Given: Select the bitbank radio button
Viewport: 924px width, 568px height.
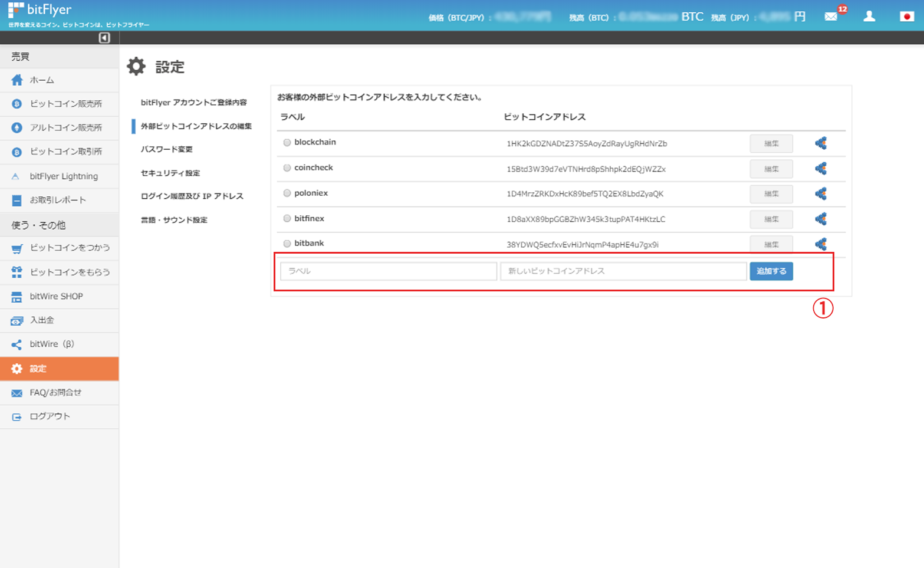Looking at the screenshot, I should 287,243.
